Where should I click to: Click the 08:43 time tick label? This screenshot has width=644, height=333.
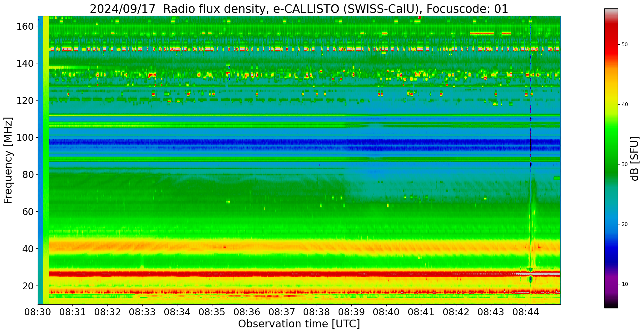click(491, 312)
